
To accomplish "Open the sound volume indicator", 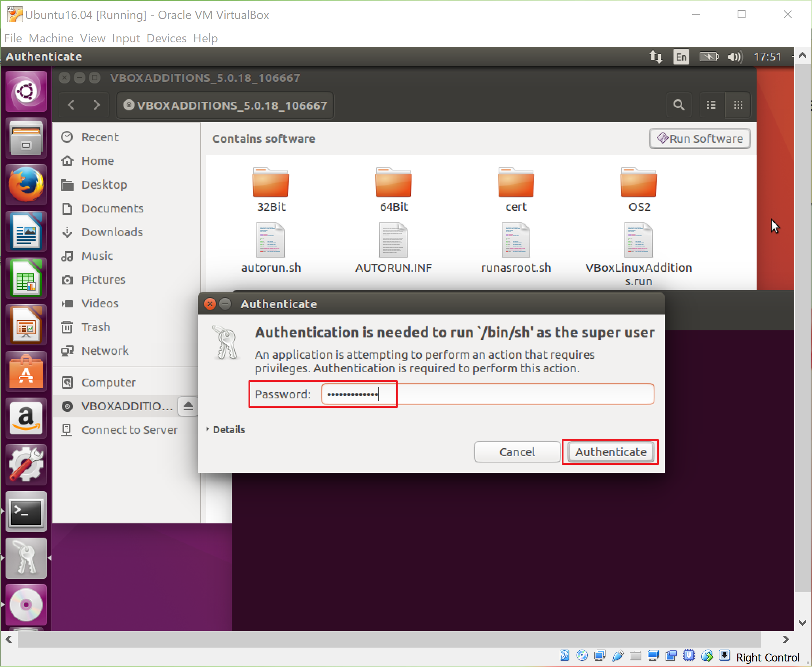I will (735, 57).
